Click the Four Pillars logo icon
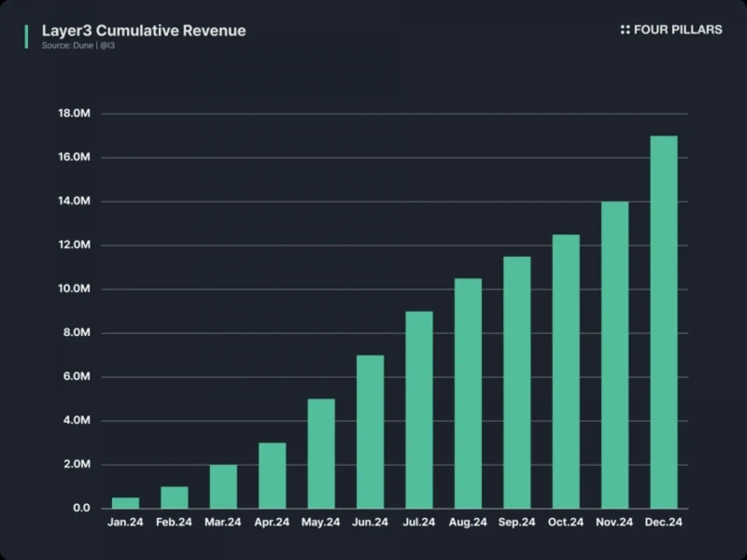The image size is (747, 560). (x=625, y=30)
